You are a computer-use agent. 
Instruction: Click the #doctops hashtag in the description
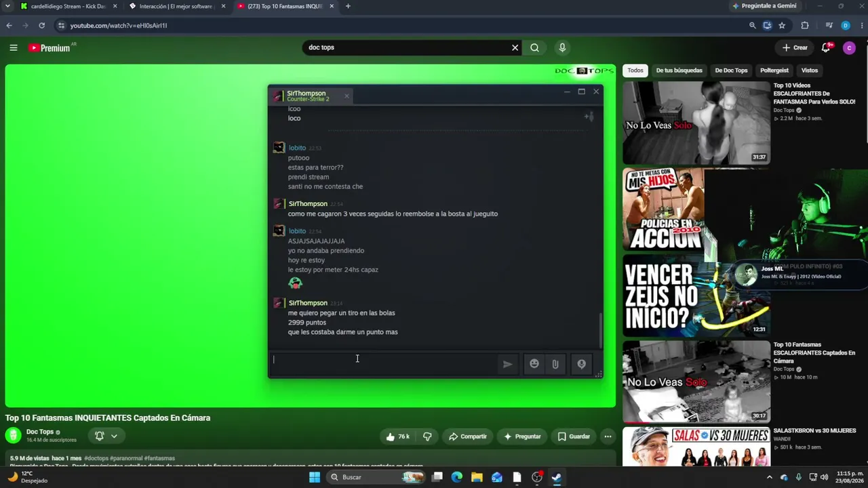[x=95, y=458]
